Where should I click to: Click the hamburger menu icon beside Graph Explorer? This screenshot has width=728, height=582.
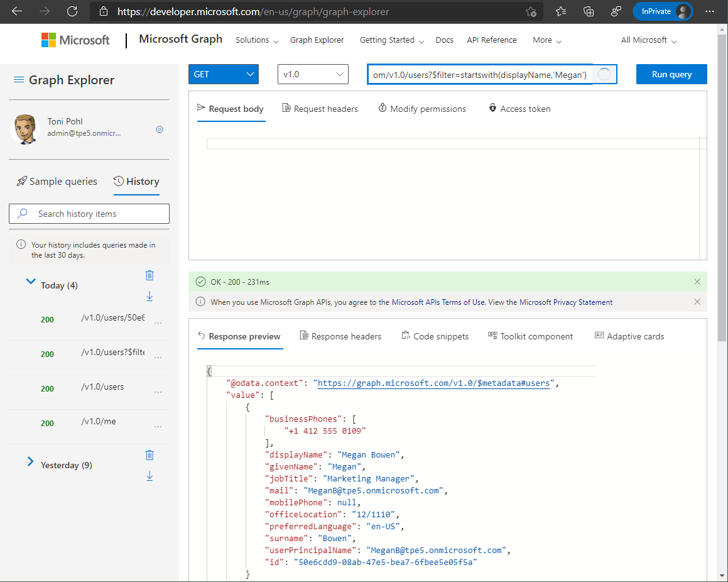click(19, 80)
